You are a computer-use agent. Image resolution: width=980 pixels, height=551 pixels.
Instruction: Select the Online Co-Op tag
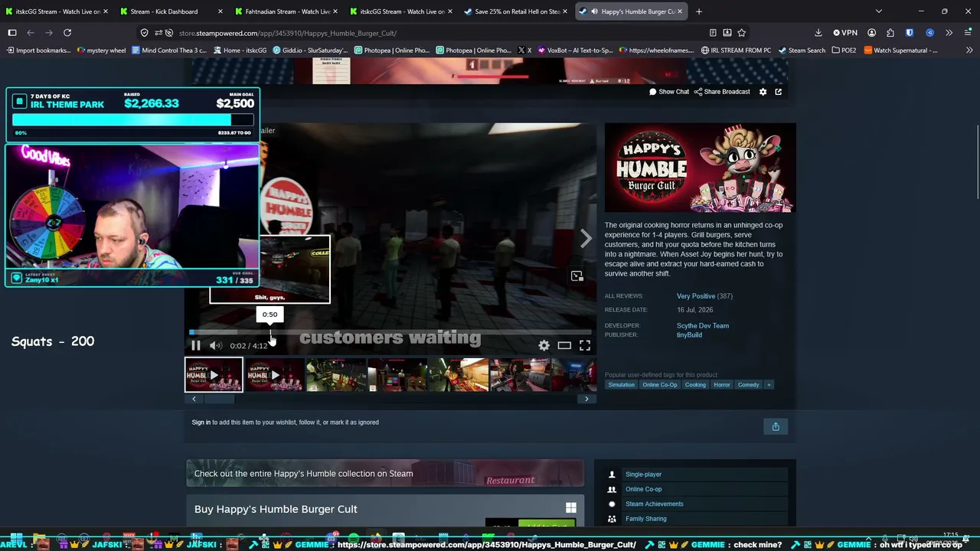pos(660,385)
